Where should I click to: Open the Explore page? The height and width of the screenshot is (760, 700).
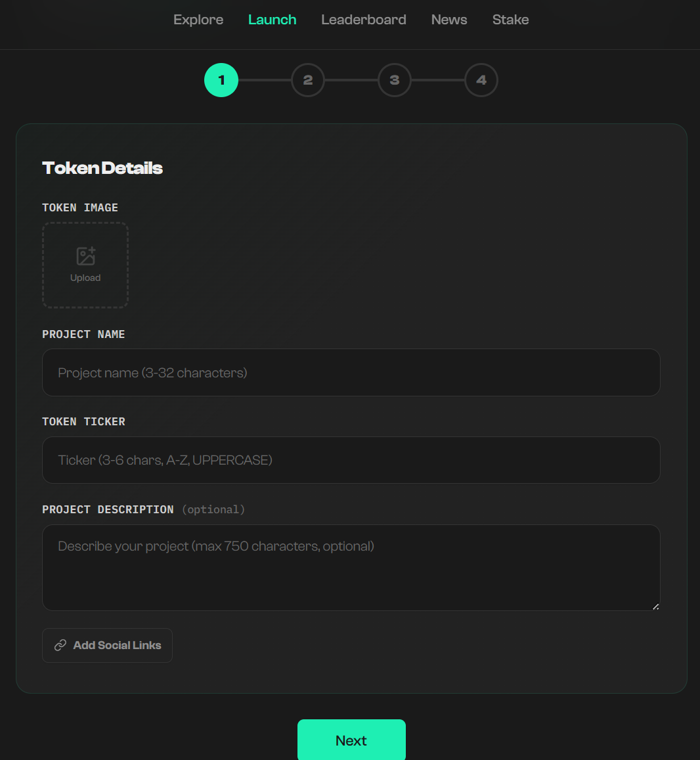198,20
